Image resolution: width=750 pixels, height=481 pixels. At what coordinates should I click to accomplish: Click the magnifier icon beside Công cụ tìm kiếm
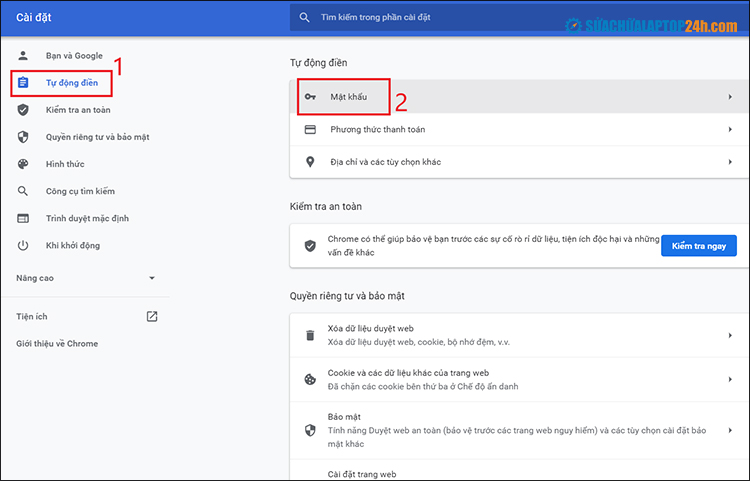coord(23,191)
